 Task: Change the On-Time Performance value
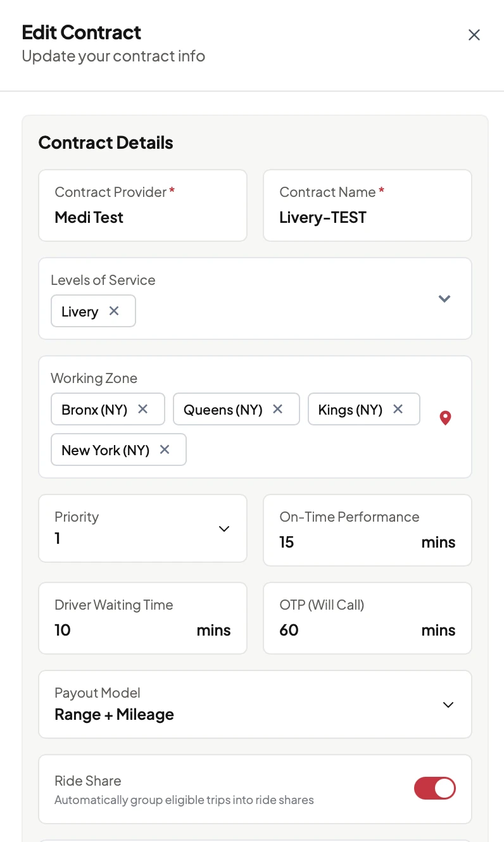(367, 530)
